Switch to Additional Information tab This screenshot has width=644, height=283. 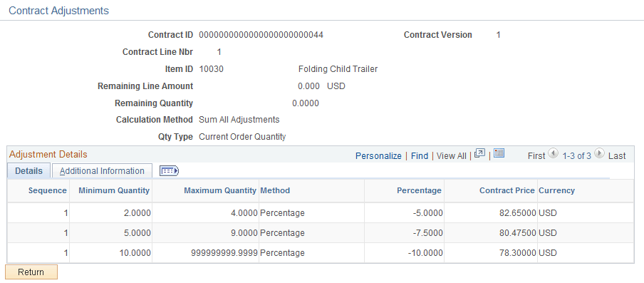pyautogui.click(x=102, y=171)
